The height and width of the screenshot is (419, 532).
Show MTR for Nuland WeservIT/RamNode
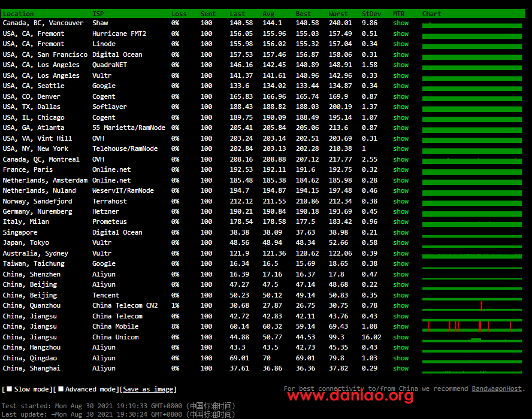click(x=401, y=191)
